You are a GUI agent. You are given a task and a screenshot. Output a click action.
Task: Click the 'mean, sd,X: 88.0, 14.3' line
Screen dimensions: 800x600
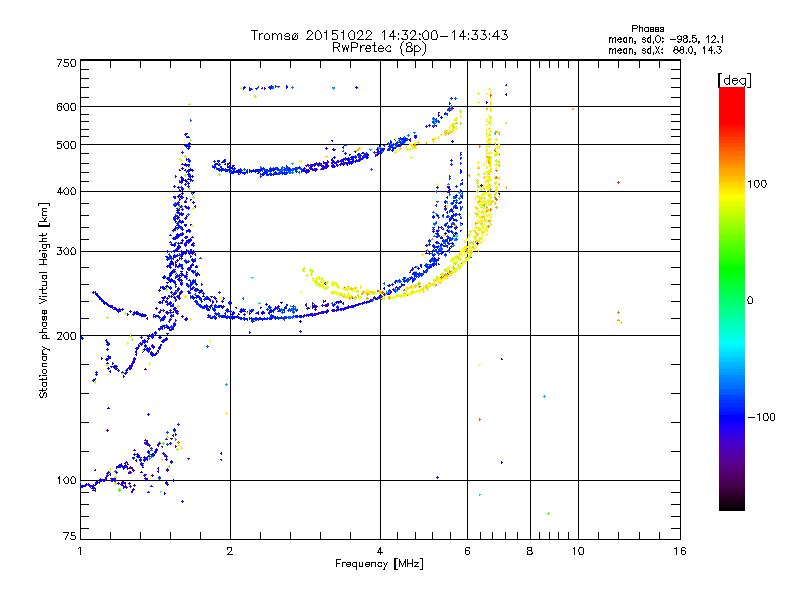[665, 50]
